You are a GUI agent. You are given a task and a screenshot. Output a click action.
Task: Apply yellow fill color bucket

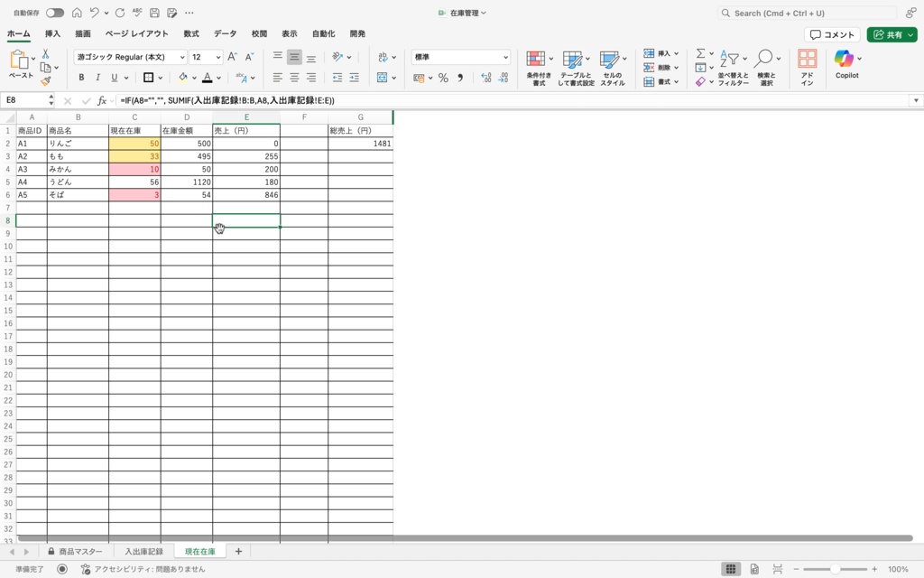[x=182, y=78]
